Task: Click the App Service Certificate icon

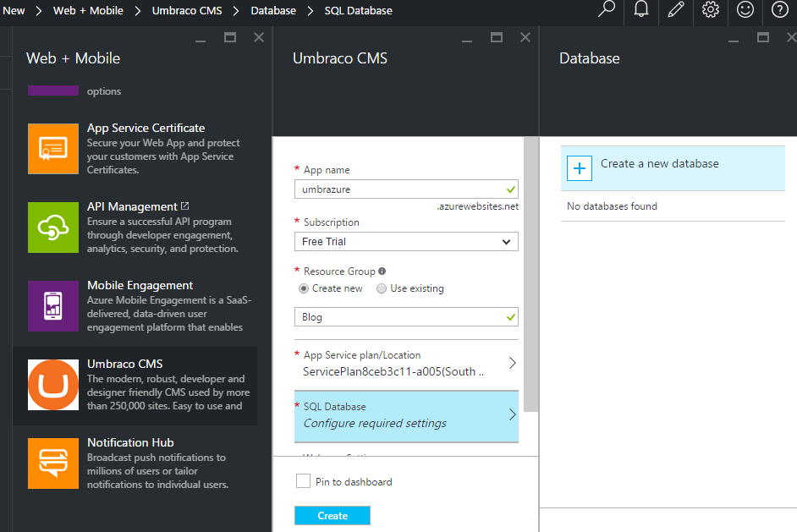Action: (53, 149)
